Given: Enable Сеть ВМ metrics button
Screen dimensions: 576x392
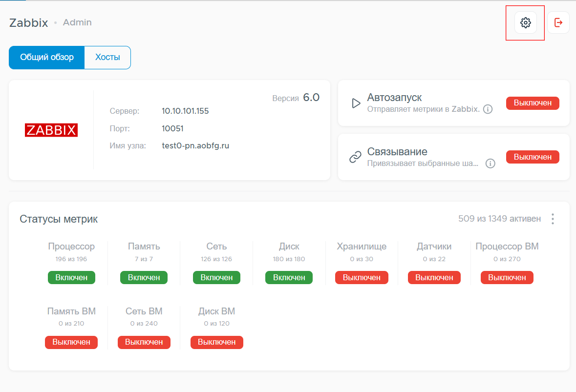Looking at the screenshot, I should [x=144, y=342].
